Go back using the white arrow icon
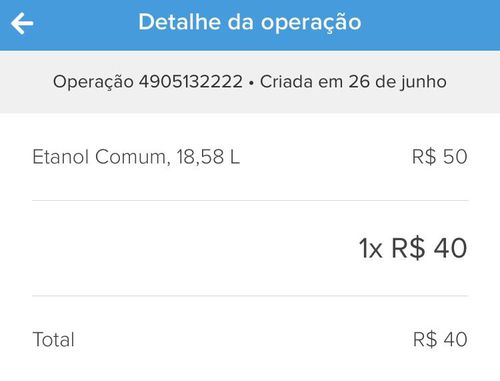500x381 pixels. click(x=22, y=23)
